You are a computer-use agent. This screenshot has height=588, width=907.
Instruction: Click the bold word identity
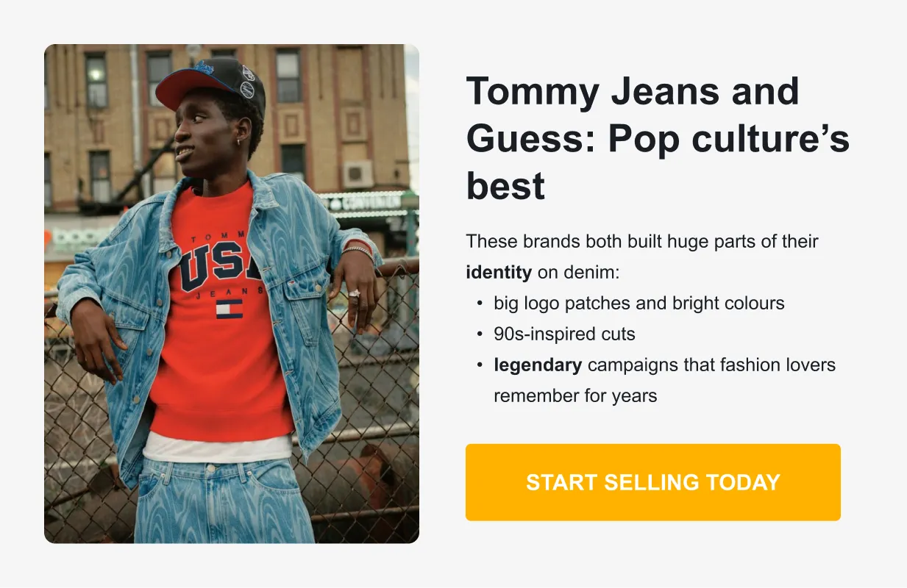coord(498,272)
